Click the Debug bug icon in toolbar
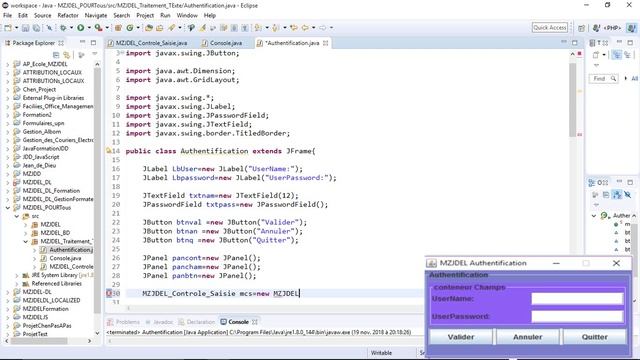The image size is (640, 360). pyautogui.click(x=63, y=28)
